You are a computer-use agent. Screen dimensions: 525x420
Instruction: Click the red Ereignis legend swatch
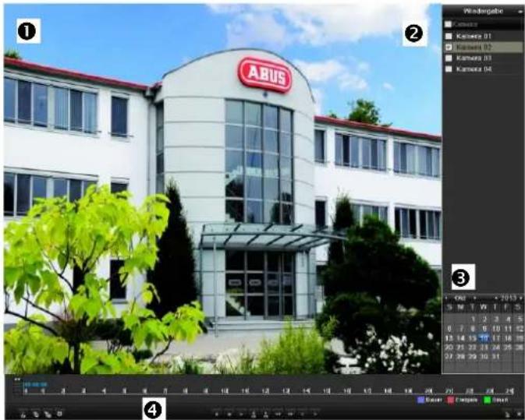pos(450,400)
